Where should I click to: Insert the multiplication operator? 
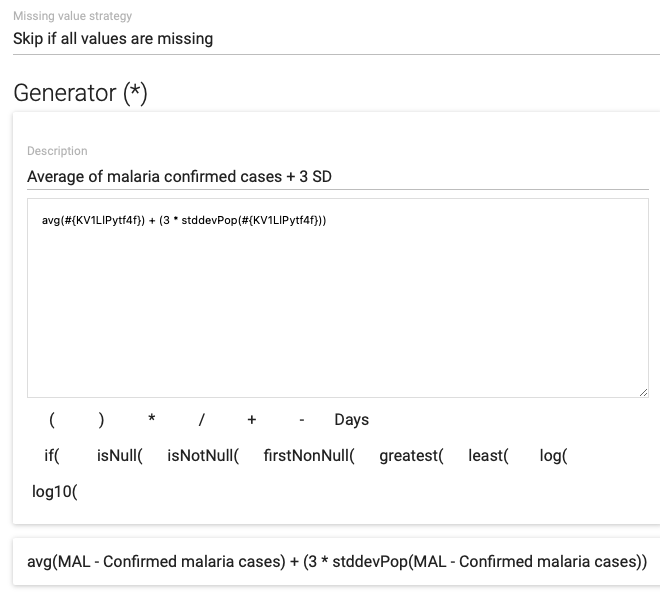tap(152, 420)
